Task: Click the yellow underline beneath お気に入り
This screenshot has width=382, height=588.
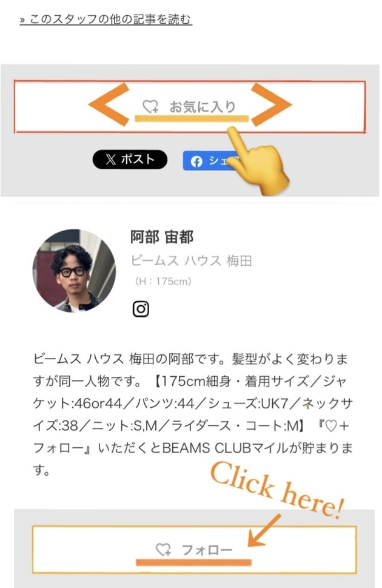Action: pos(192,119)
